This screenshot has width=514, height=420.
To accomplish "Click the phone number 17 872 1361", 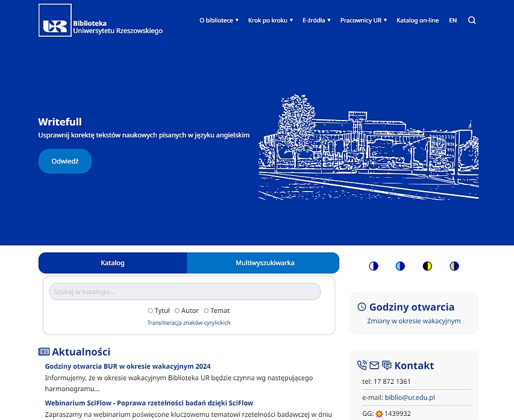I will tap(392, 381).
